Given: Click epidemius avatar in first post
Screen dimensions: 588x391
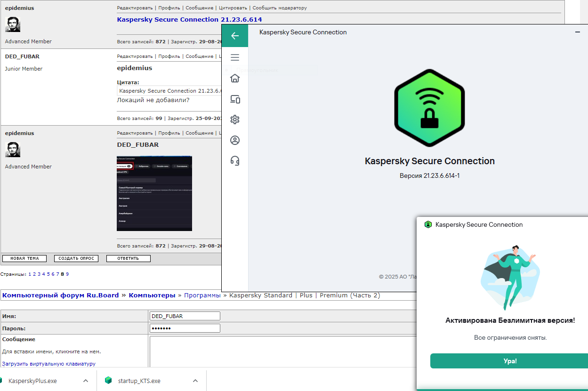Looking at the screenshot, I should pos(13,24).
